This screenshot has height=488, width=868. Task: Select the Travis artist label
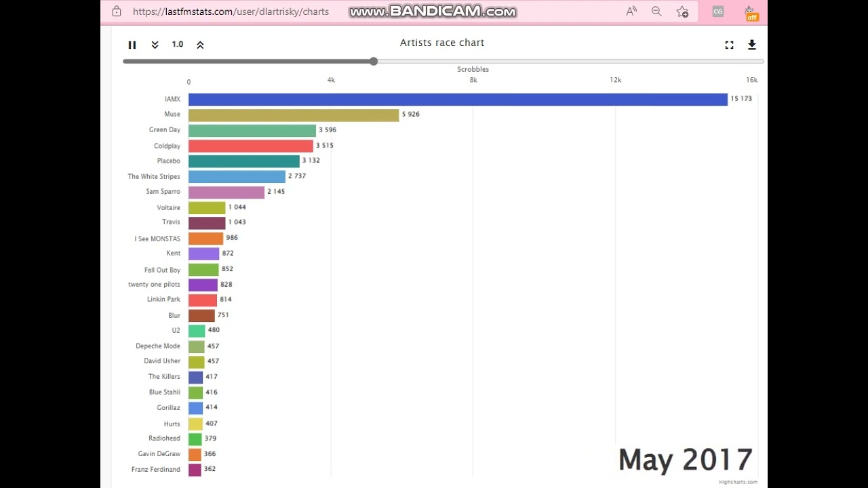click(x=171, y=222)
